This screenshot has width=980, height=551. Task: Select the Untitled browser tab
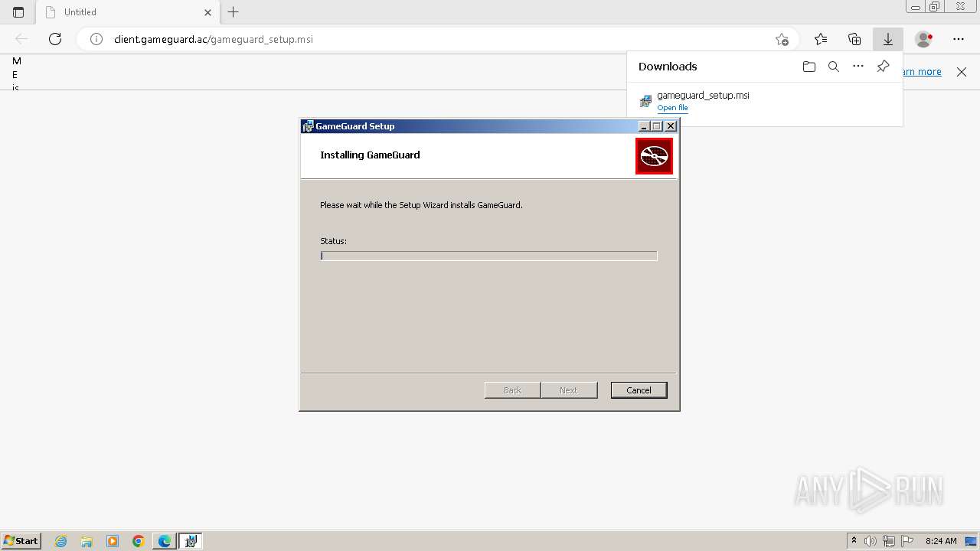(x=128, y=12)
